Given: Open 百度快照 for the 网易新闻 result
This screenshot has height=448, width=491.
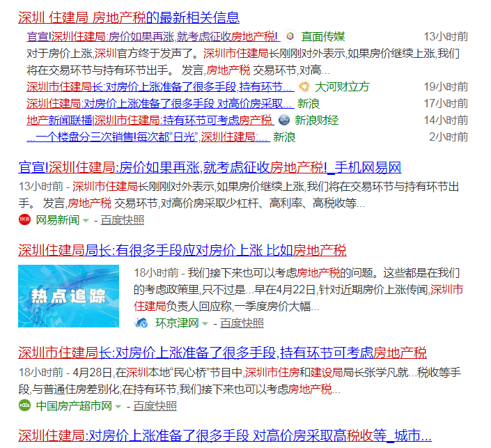Looking at the screenshot, I should pos(122,220).
